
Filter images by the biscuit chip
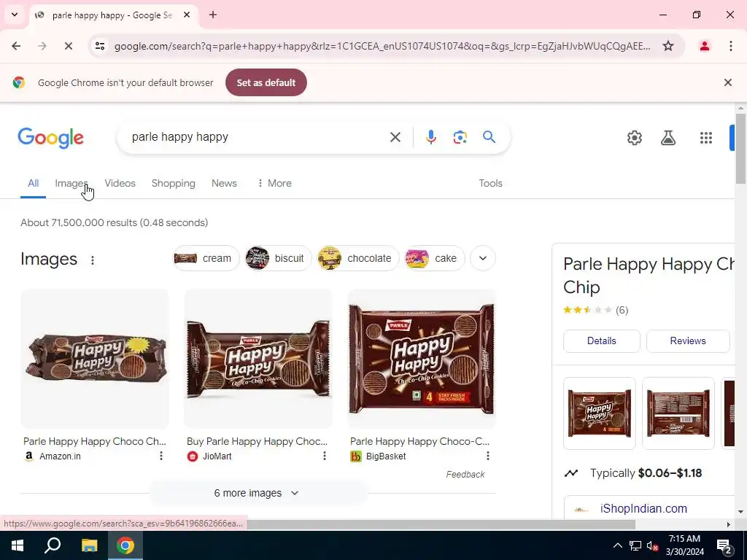pyautogui.click(x=278, y=258)
